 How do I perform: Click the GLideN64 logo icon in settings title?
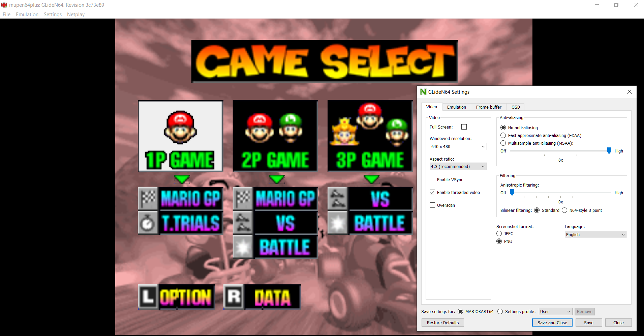pyautogui.click(x=423, y=92)
